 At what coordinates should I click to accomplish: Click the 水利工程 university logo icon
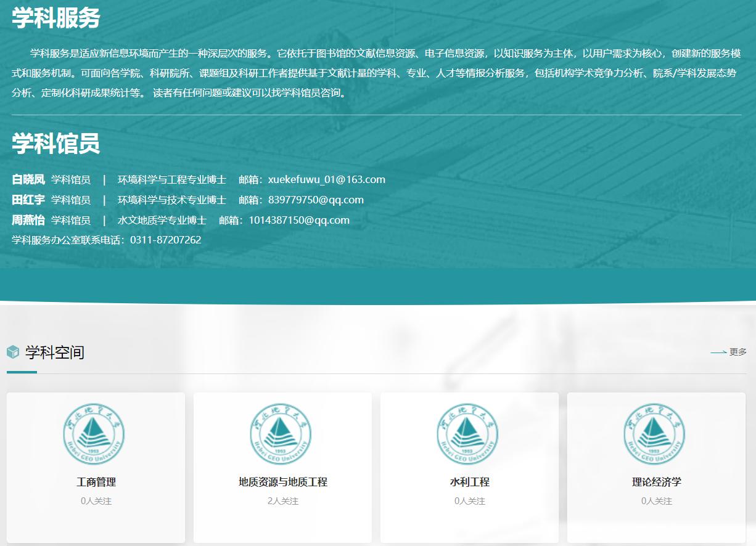click(469, 434)
